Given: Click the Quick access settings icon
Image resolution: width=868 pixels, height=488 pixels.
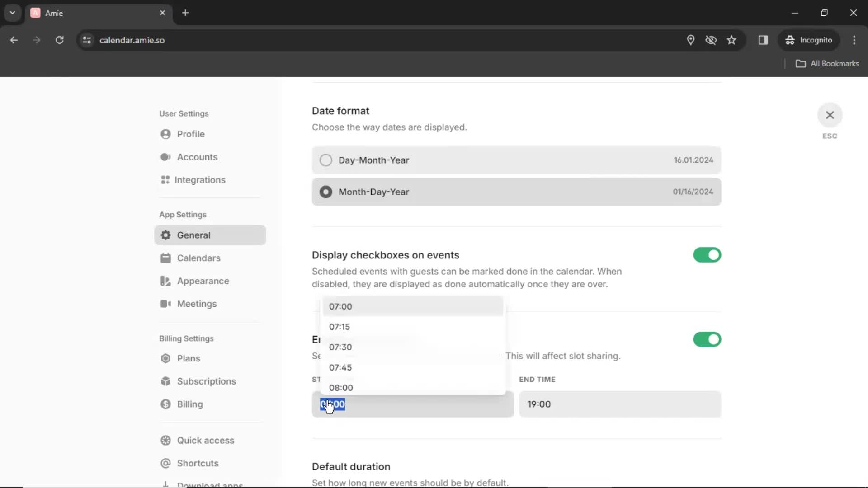Looking at the screenshot, I should [x=166, y=440].
